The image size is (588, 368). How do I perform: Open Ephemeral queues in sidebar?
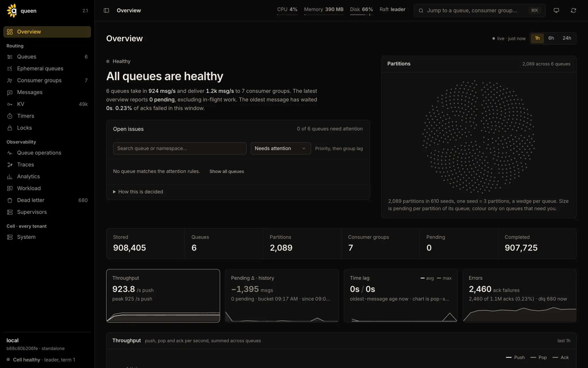point(47,68)
